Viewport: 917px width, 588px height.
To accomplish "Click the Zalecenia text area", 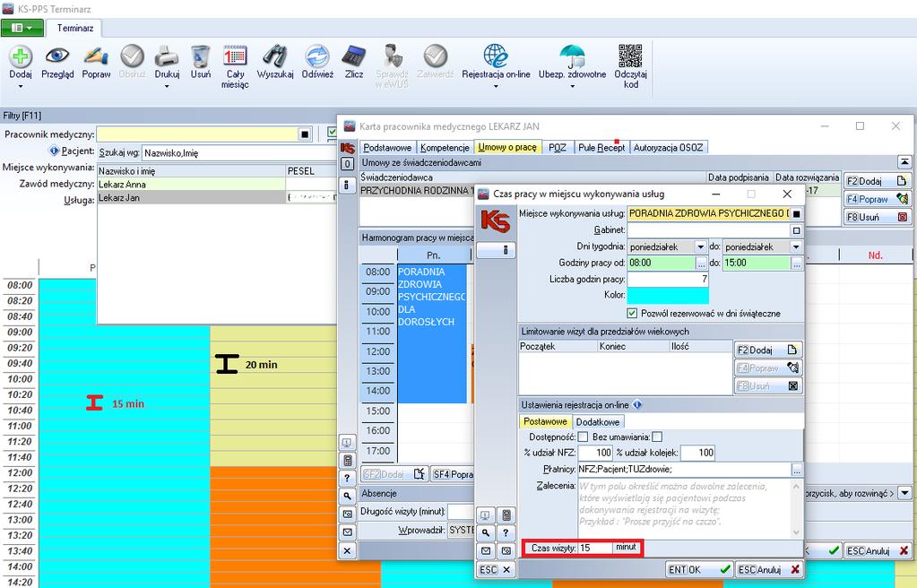I will click(x=684, y=507).
